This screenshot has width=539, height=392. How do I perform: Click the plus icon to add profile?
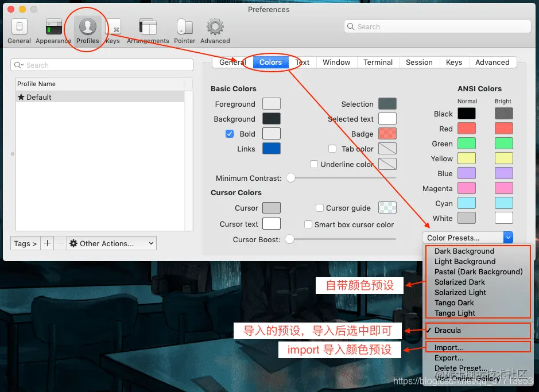pos(47,243)
